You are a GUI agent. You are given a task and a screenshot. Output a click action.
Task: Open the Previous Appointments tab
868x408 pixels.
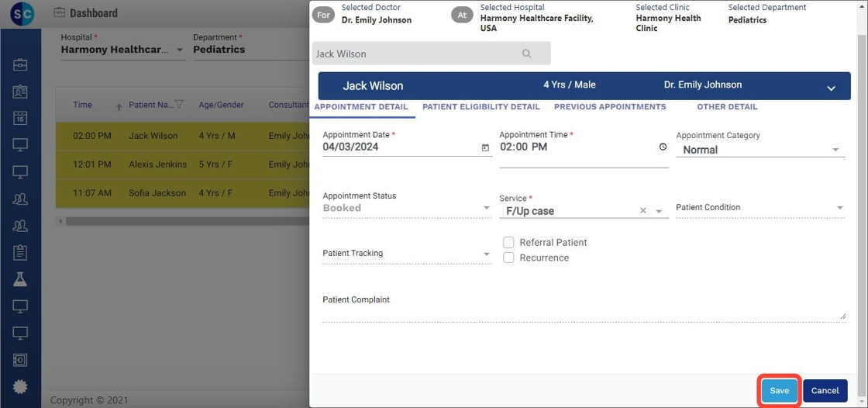(x=609, y=107)
